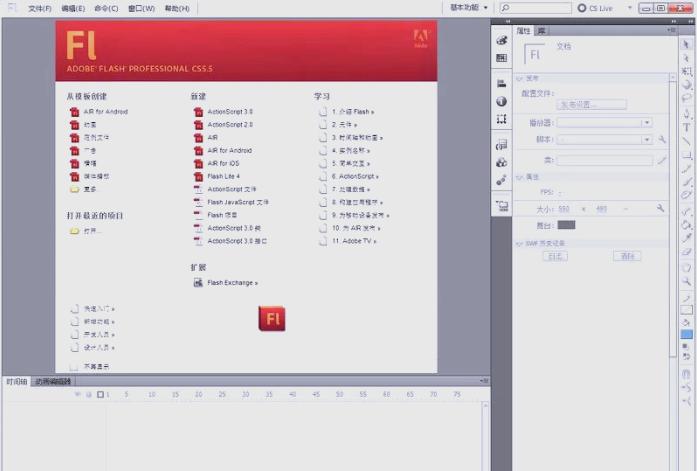Image resolution: width=697 pixels, height=471 pixels.
Task: Open the collapsed Swatches panel icon
Action: tap(501, 58)
